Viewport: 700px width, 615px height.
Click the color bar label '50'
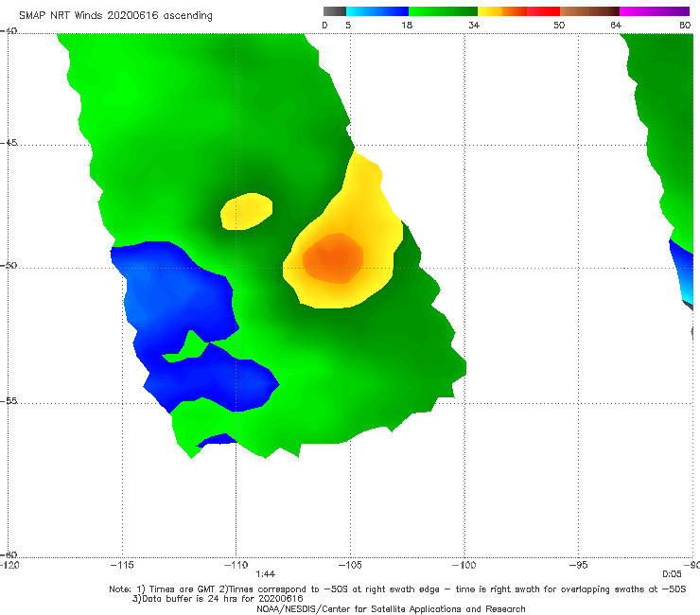(559, 25)
